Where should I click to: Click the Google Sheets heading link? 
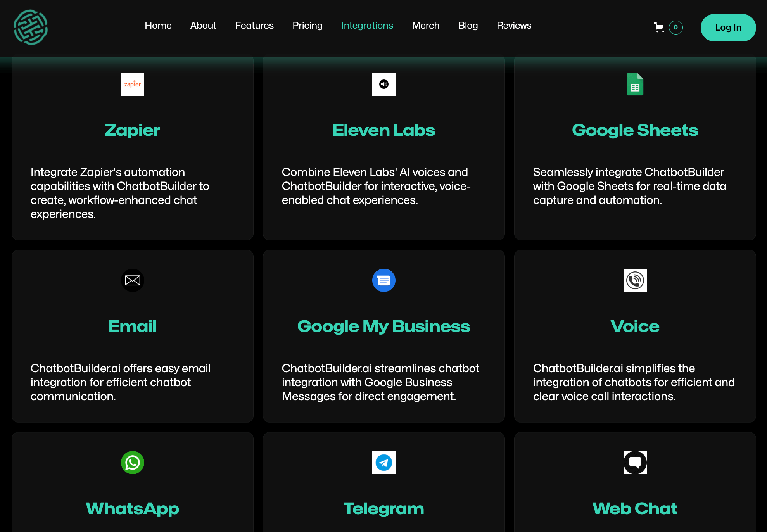(635, 130)
